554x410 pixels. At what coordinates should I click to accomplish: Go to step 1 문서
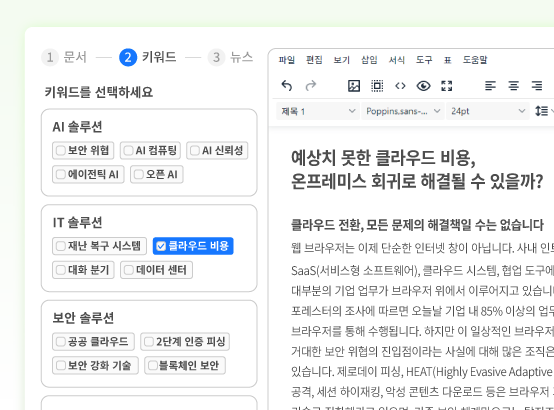[64, 57]
